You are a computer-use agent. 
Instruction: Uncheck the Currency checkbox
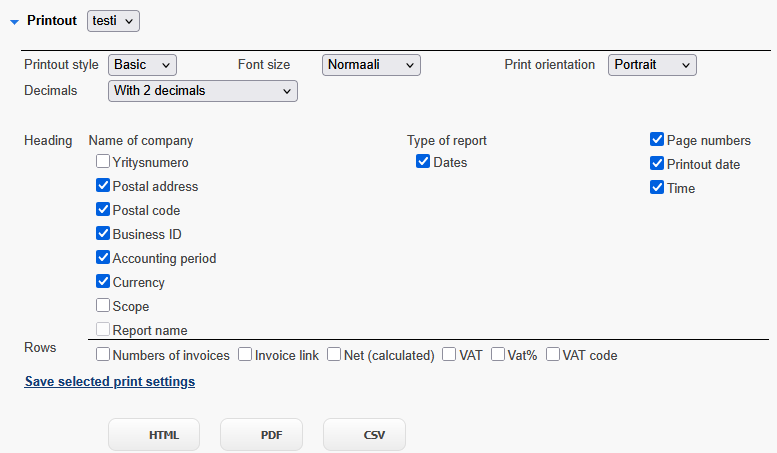(103, 282)
